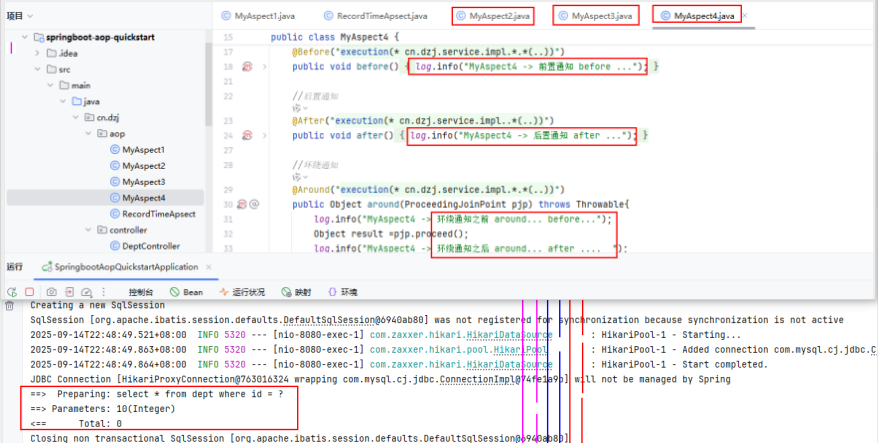Viewport: 878px width, 443px height.
Task: Select MyAspect3 in the project tree
Action: coord(142,181)
